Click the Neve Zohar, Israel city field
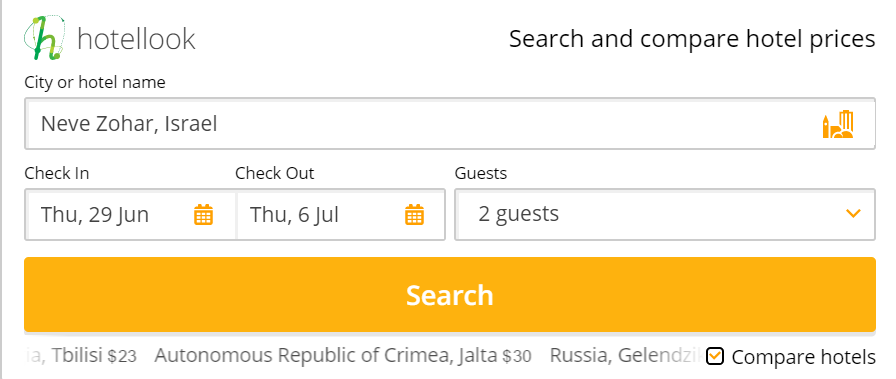Viewport: 896px width, 379px height. pos(450,123)
